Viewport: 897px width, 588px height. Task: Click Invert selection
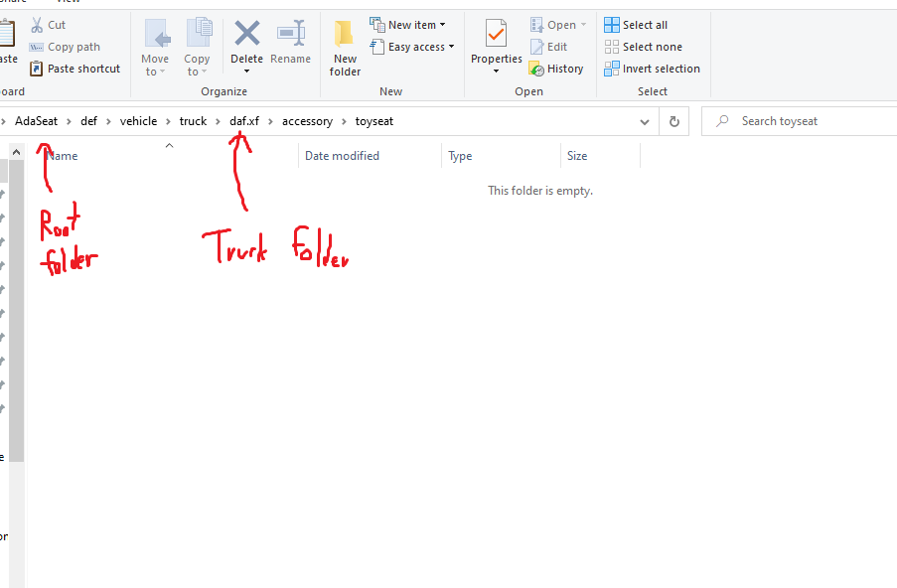click(x=653, y=69)
